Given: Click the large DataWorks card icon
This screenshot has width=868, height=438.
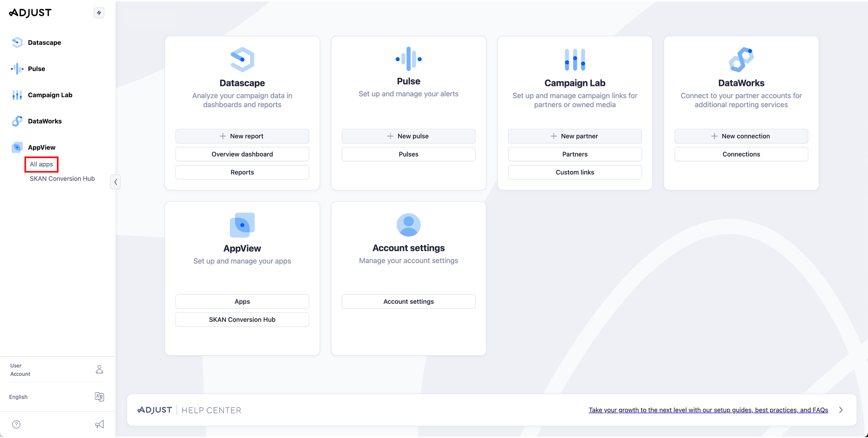Looking at the screenshot, I should pyautogui.click(x=741, y=59).
